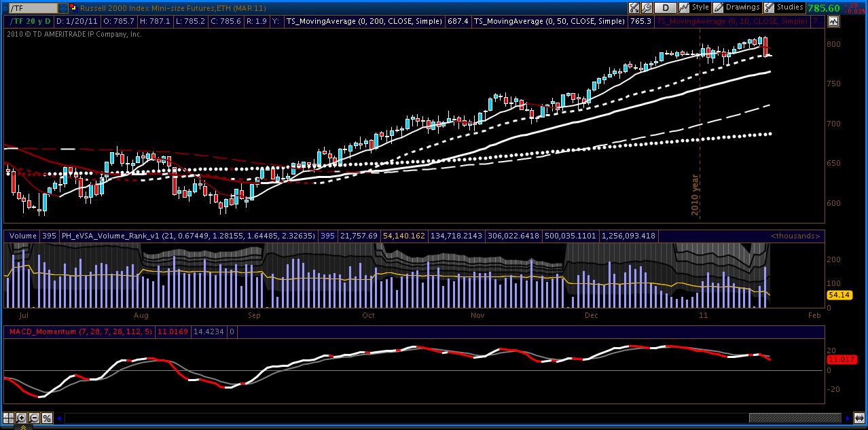
Task: Click the 'H: 787.1' high value
Action: [155, 21]
